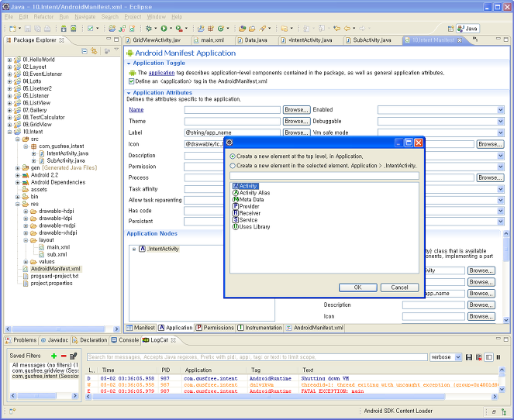Toggle 'Define an application tag' checkbox
The image size is (514, 420).
coord(132,81)
